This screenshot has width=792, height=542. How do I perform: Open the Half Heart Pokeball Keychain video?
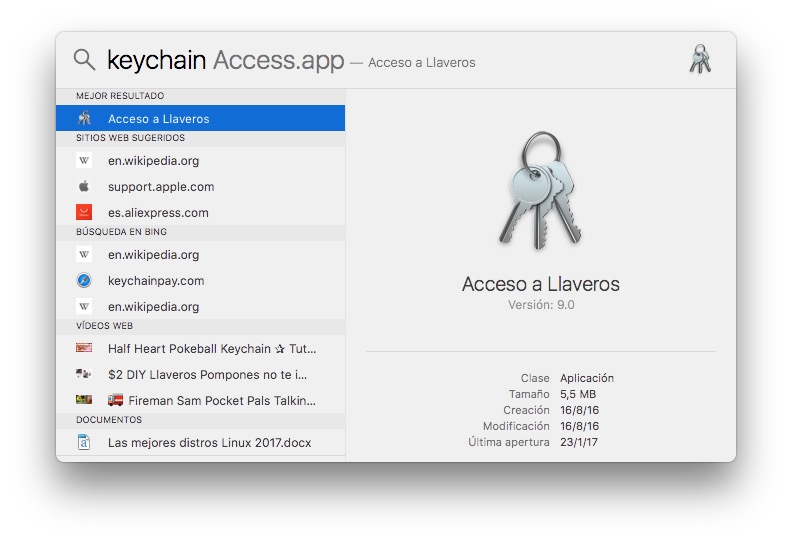tap(201, 348)
